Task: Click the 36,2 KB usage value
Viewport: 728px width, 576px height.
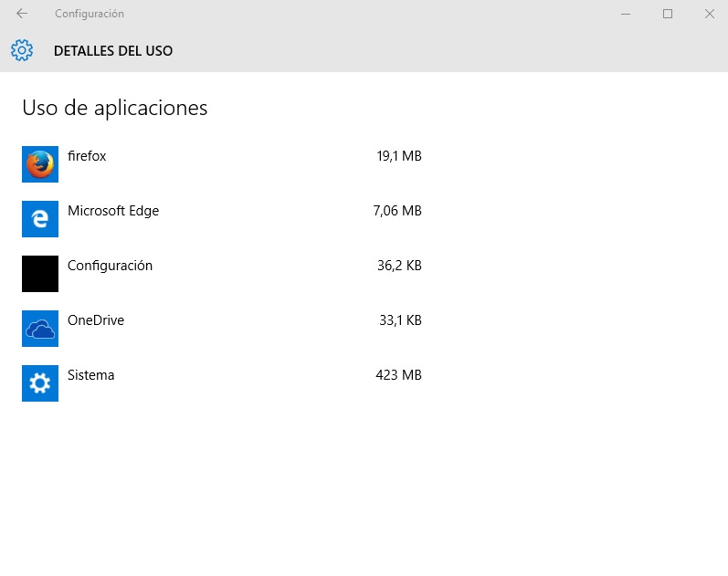Action: tap(400, 266)
